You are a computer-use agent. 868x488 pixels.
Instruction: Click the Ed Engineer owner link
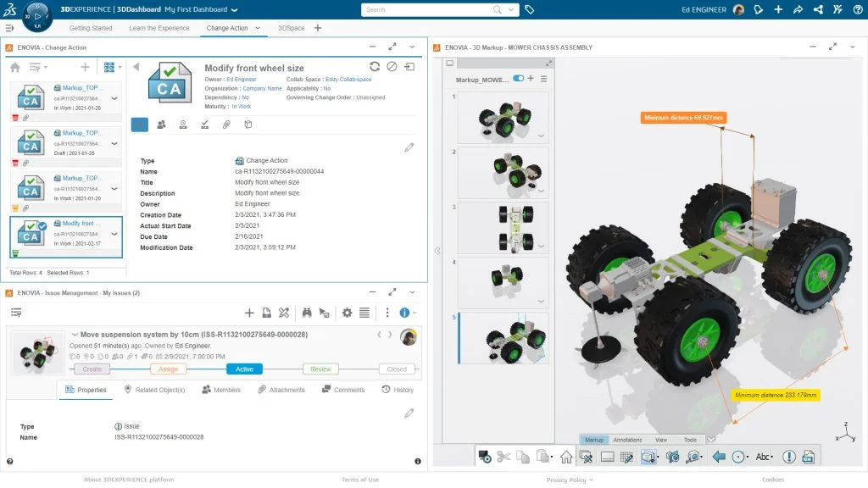pyautogui.click(x=241, y=79)
